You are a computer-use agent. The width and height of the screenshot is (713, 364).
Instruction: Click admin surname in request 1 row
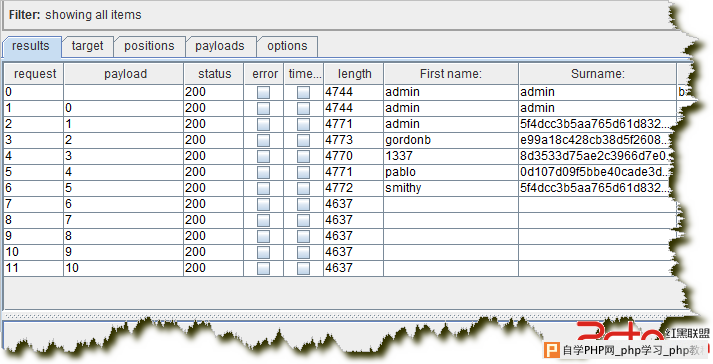[598, 108]
